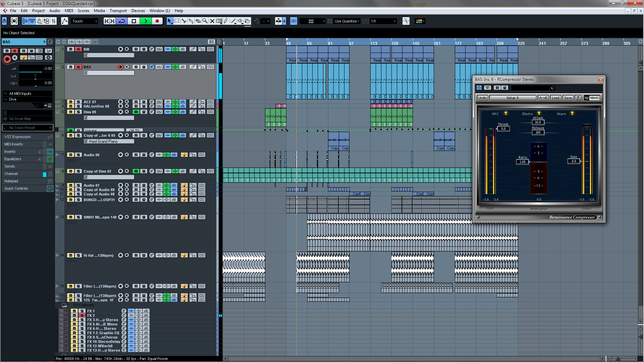This screenshot has height=362, width=644.
Task: Open the Mixer from toolbar
Action: pos(54,21)
